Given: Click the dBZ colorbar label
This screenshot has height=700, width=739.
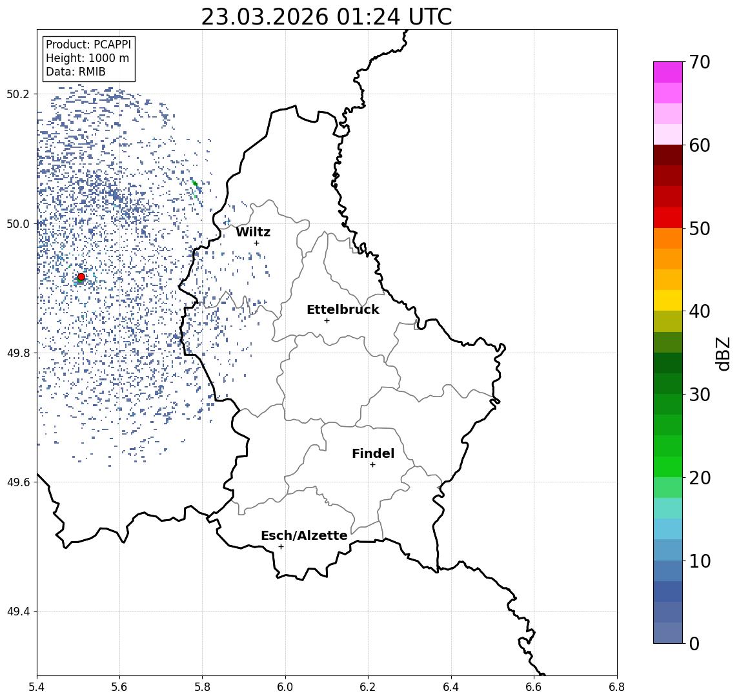Looking at the screenshot, I should [x=723, y=354].
